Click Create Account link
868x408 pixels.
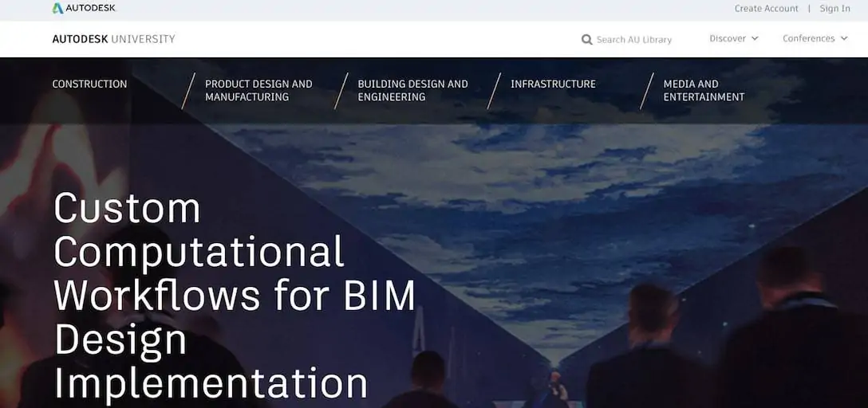click(x=766, y=8)
